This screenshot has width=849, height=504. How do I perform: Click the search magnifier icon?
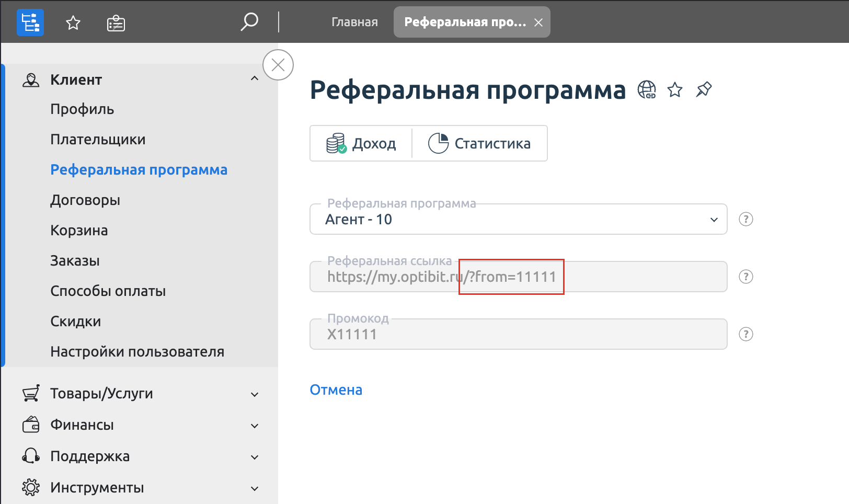pos(249,22)
